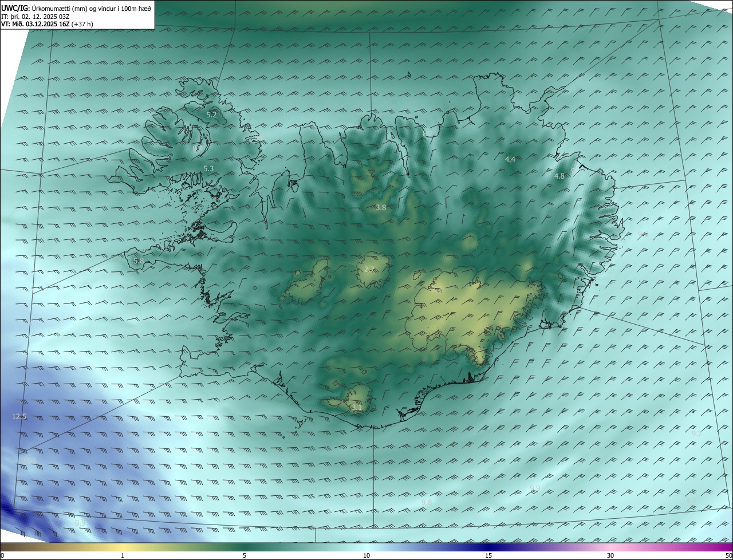Click the 5.2 value label on the map
Viewport: 733px width, 560px height.
pos(211,115)
